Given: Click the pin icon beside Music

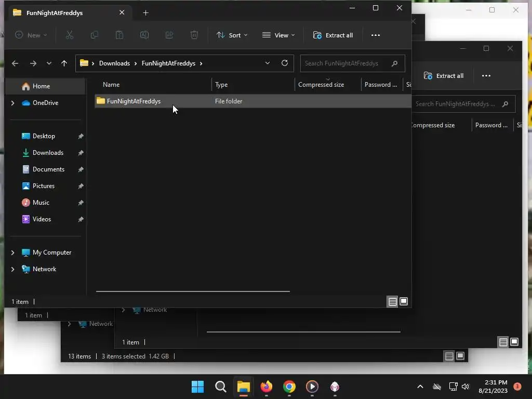Looking at the screenshot, I should tap(81, 203).
